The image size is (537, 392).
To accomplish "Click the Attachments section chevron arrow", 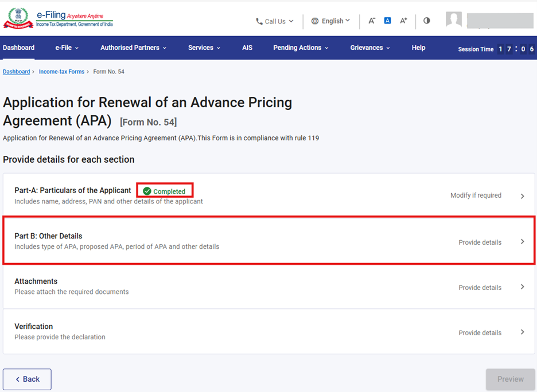I will (x=522, y=287).
